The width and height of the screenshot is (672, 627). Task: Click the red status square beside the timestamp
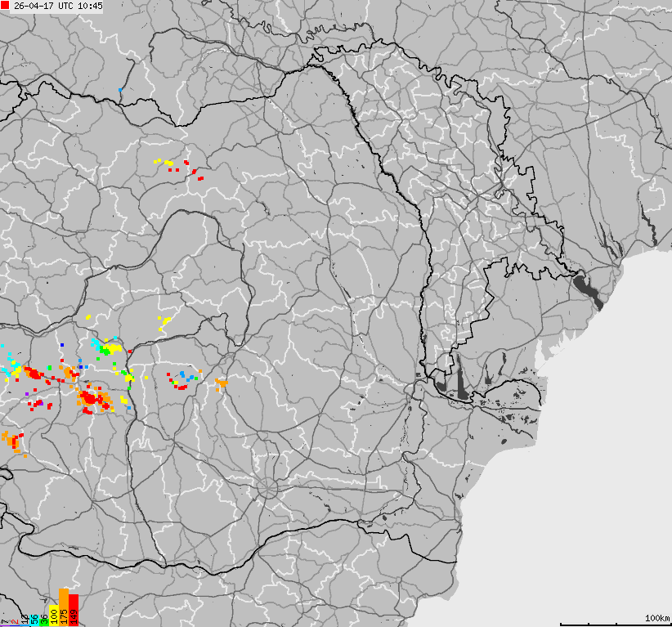pyautogui.click(x=6, y=7)
